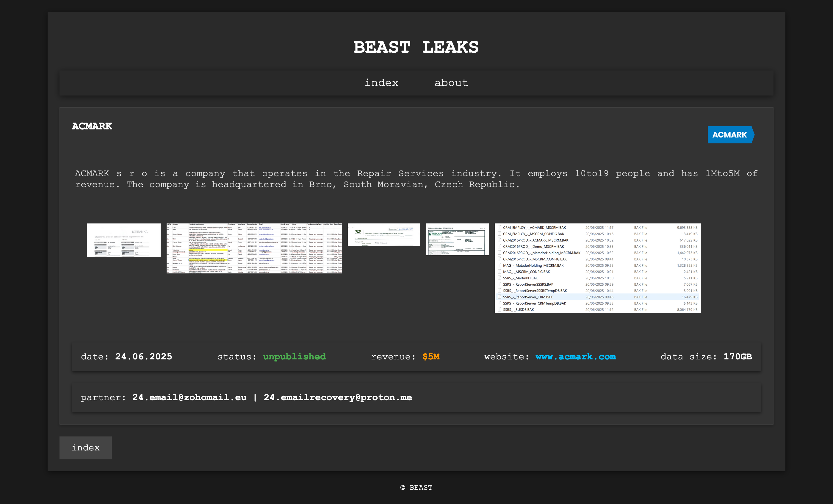
Task: Open the BAK file listing screenshot
Action: pos(597,268)
